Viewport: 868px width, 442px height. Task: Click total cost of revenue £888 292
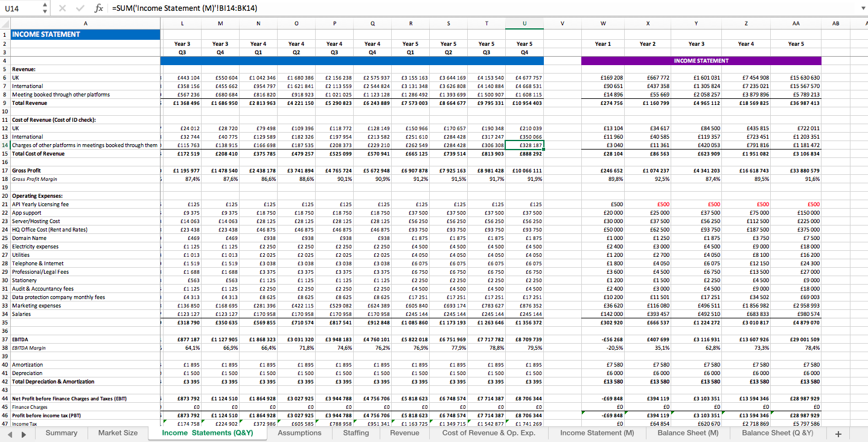pos(525,153)
